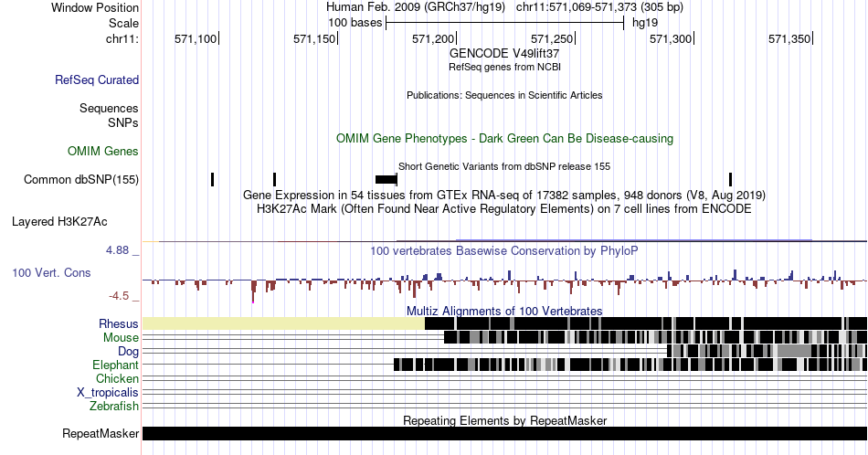Click the Publications: Sequences in Scientific Articles title

coord(504,95)
